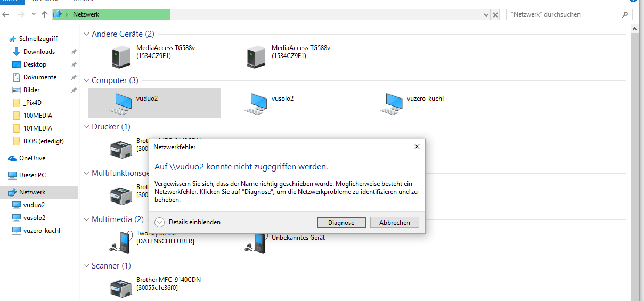
Task: Click Diagnose in the Netzwerkfehler dialog
Action: click(x=341, y=223)
